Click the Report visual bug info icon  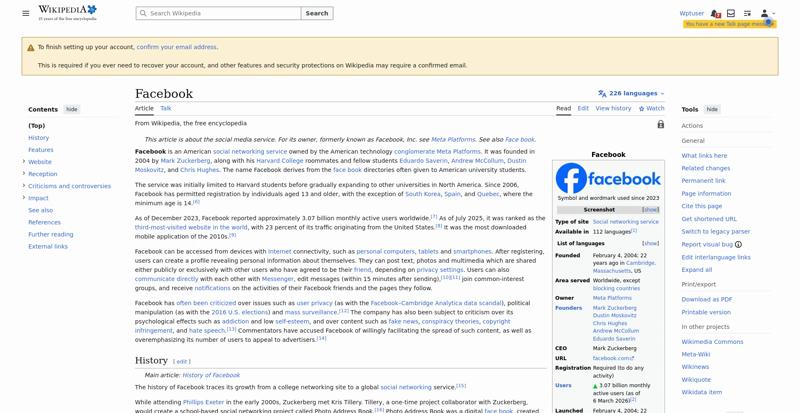point(738,245)
